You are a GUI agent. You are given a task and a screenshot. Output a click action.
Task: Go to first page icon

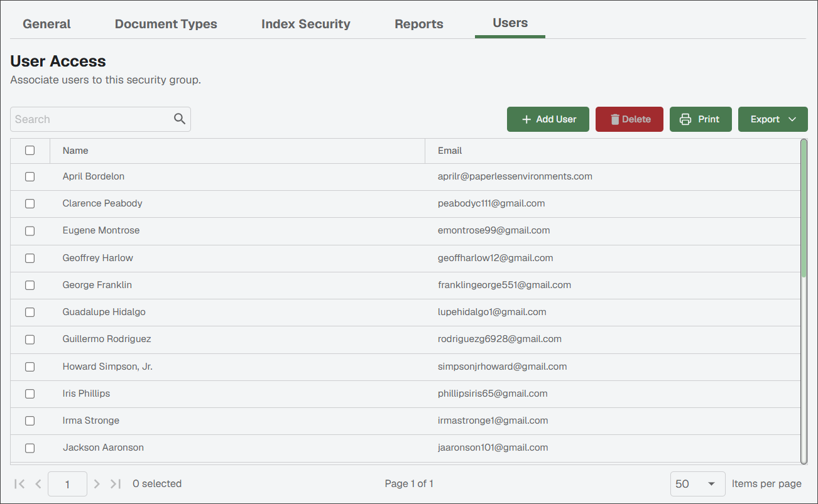[19, 484]
